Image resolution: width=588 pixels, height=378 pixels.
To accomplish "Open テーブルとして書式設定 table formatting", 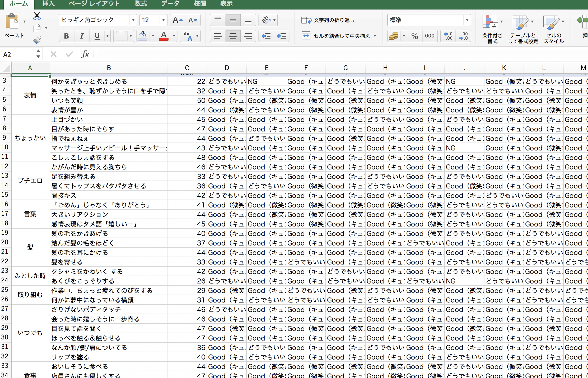I will (523, 29).
